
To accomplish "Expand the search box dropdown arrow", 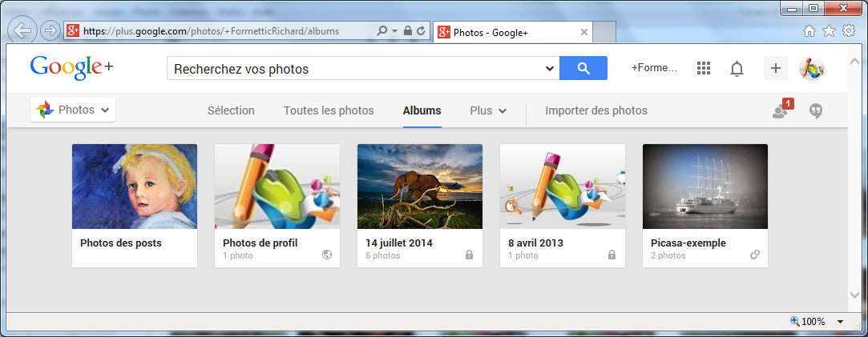I will click(550, 69).
